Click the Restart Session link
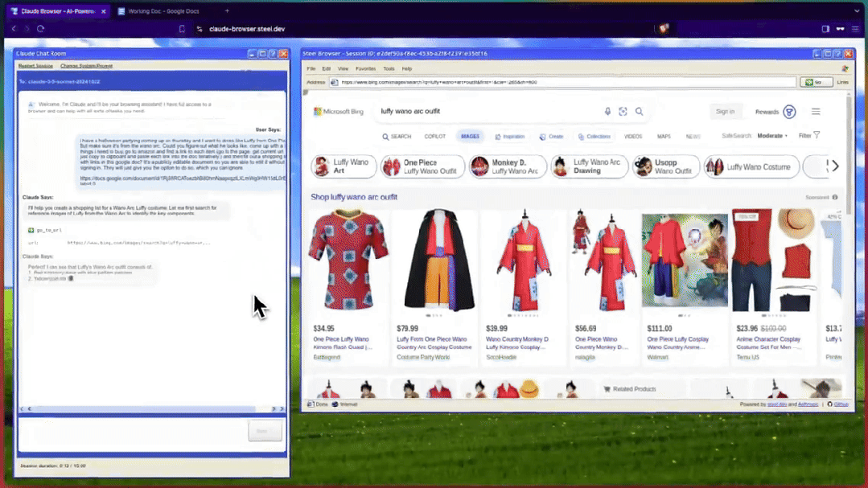The height and width of the screenshot is (488, 868). point(35,66)
